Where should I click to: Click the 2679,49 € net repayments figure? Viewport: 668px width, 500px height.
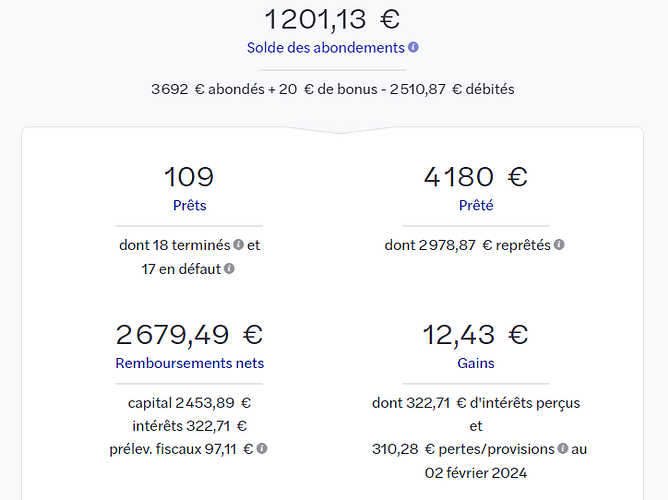coord(189,334)
